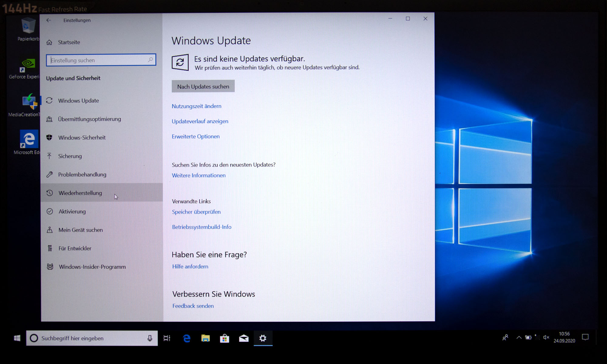
Task: Close the Einstellungen window
Action: click(x=426, y=19)
